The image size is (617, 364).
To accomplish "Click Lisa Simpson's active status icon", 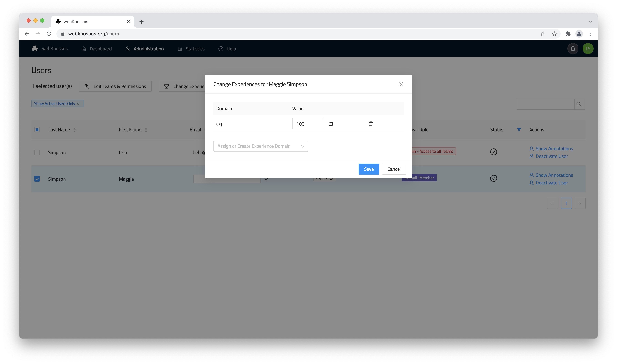I will click(x=494, y=152).
